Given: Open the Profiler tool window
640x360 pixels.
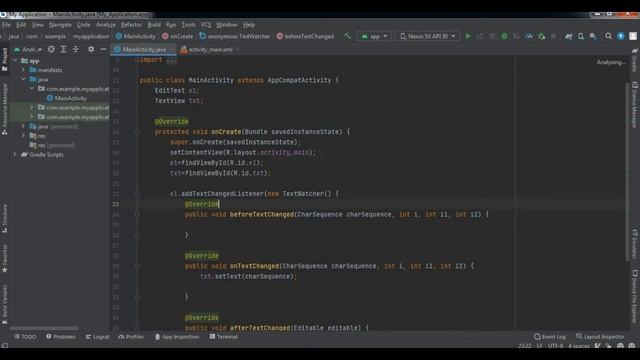Looking at the screenshot, I should [x=131, y=337].
